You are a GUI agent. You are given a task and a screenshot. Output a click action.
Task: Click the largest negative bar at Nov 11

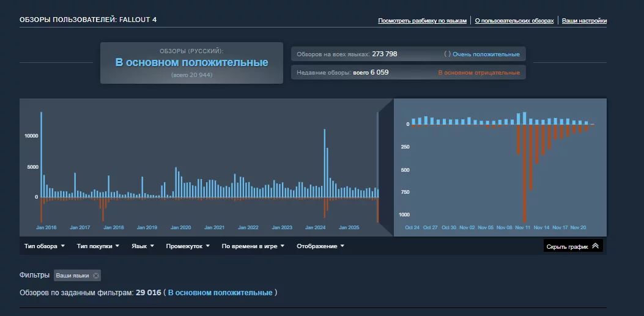(525, 174)
